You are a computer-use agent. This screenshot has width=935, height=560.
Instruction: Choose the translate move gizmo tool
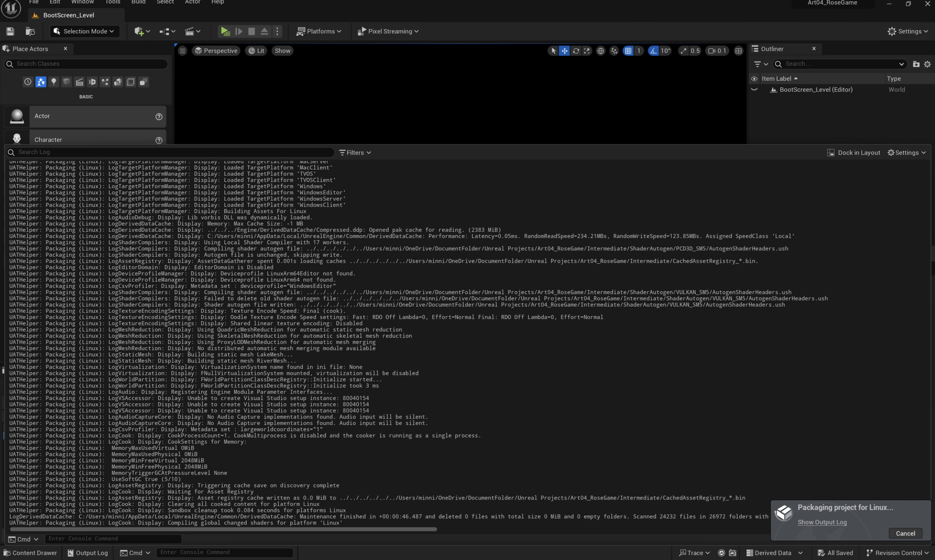[564, 51]
